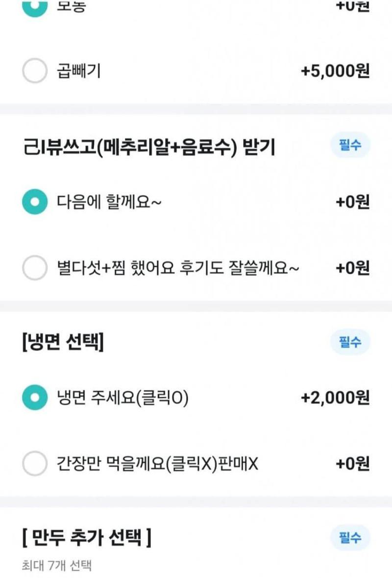Click 필수 badge beside 리뷰쓰고 받기 heading
This screenshot has height=578, width=392.
click(x=350, y=146)
